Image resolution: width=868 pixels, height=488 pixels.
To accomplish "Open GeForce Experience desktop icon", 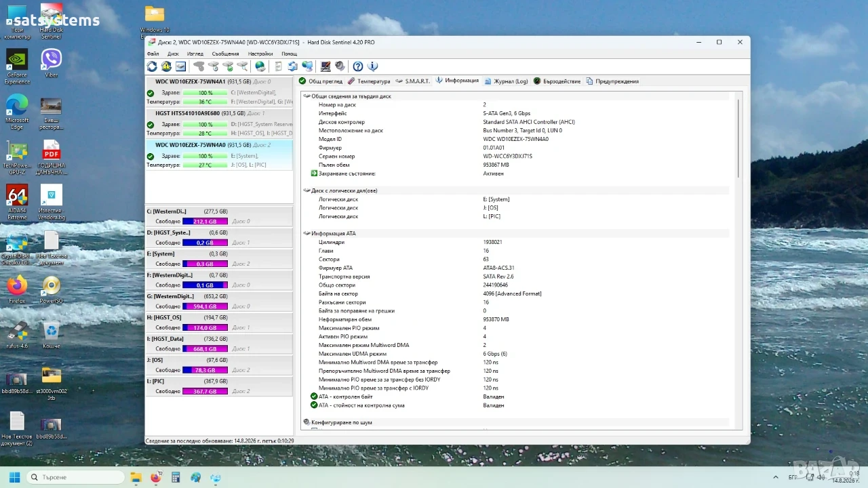I will 17,67.
